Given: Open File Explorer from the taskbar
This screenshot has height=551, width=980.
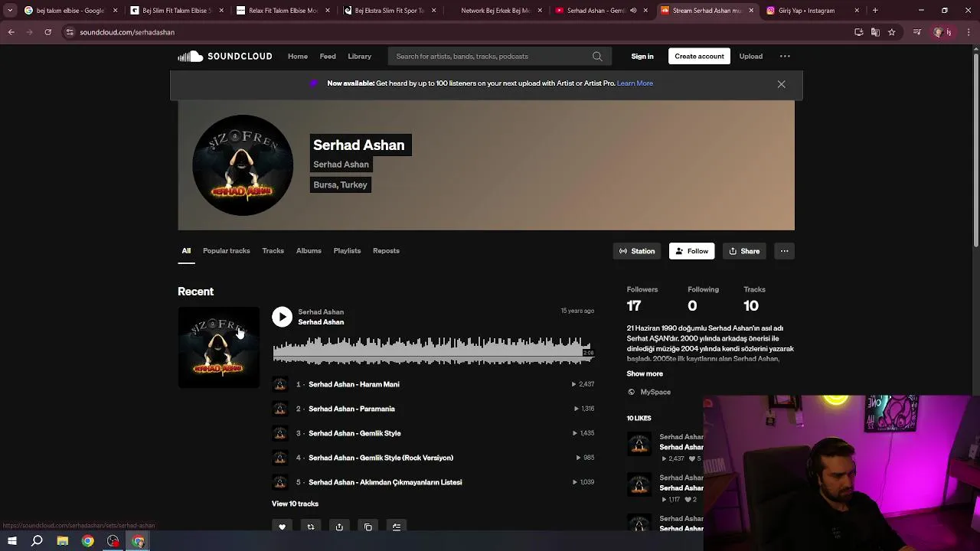Looking at the screenshot, I should (x=62, y=541).
